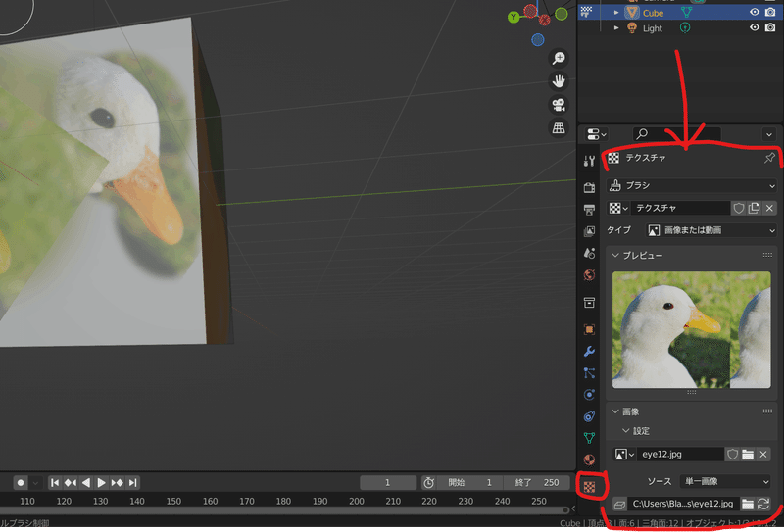
Task: Click the blue Z axis navigation ball
Action: (x=537, y=39)
